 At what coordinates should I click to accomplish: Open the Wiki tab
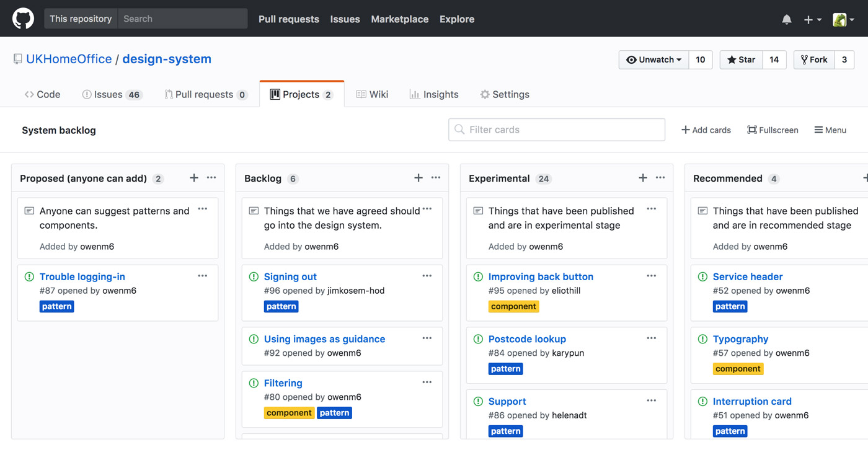372,94
